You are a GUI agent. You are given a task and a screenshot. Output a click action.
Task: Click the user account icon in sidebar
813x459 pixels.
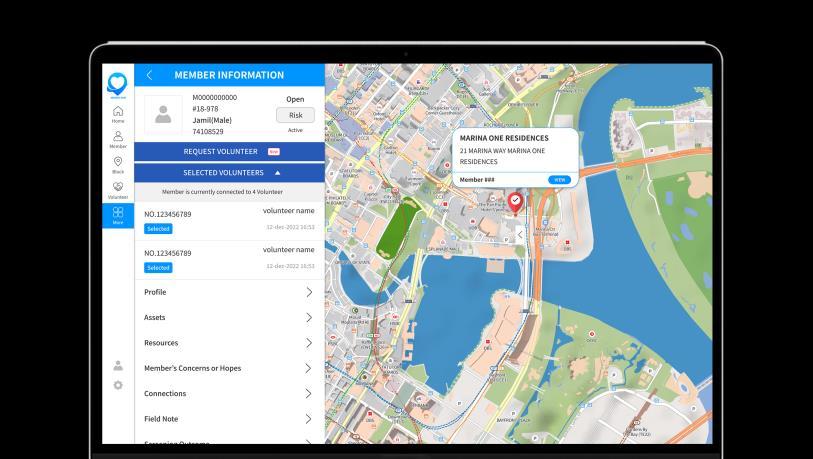[118, 366]
